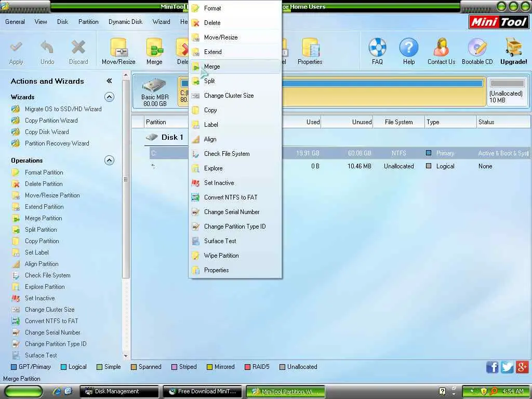
Task: Click Delete Partition in Operations
Action: tap(44, 184)
